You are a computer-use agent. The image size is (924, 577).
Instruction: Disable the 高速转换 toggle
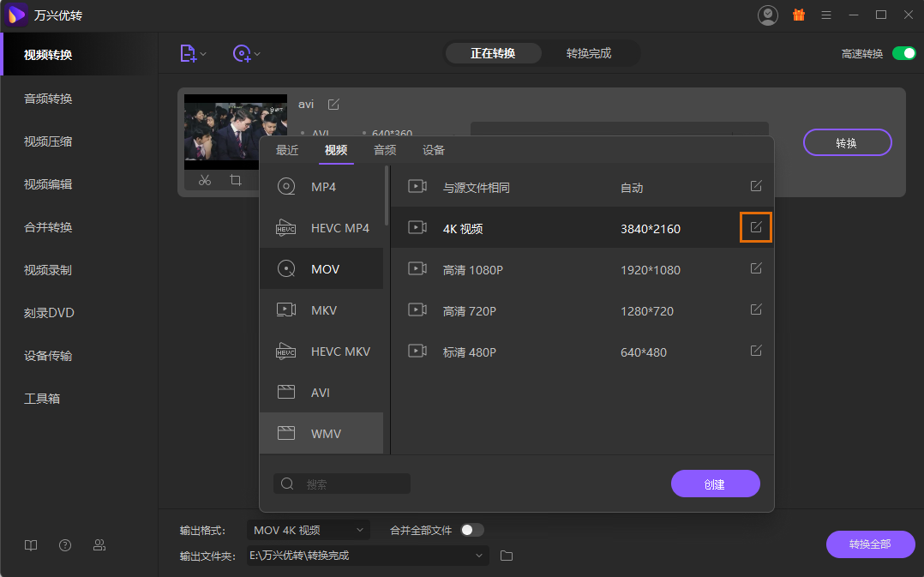(x=903, y=52)
